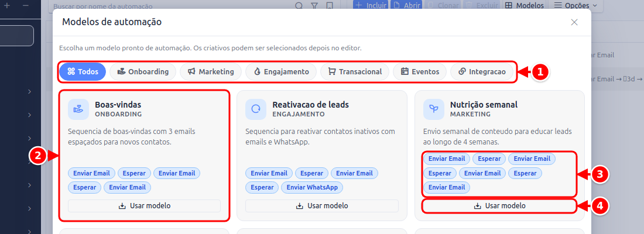Show the Engajamento templates tab
The image size is (644, 234).
(281, 71)
